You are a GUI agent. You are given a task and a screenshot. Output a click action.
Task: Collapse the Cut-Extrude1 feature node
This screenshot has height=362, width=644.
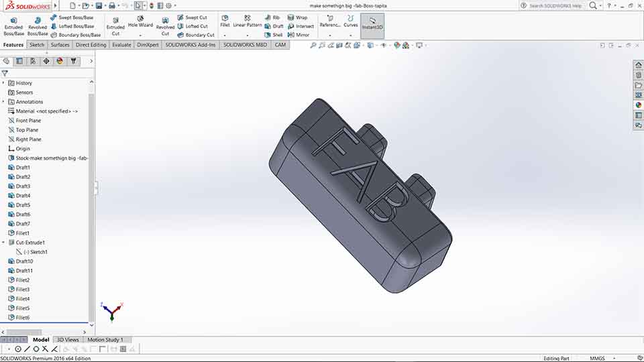point(3,243)
